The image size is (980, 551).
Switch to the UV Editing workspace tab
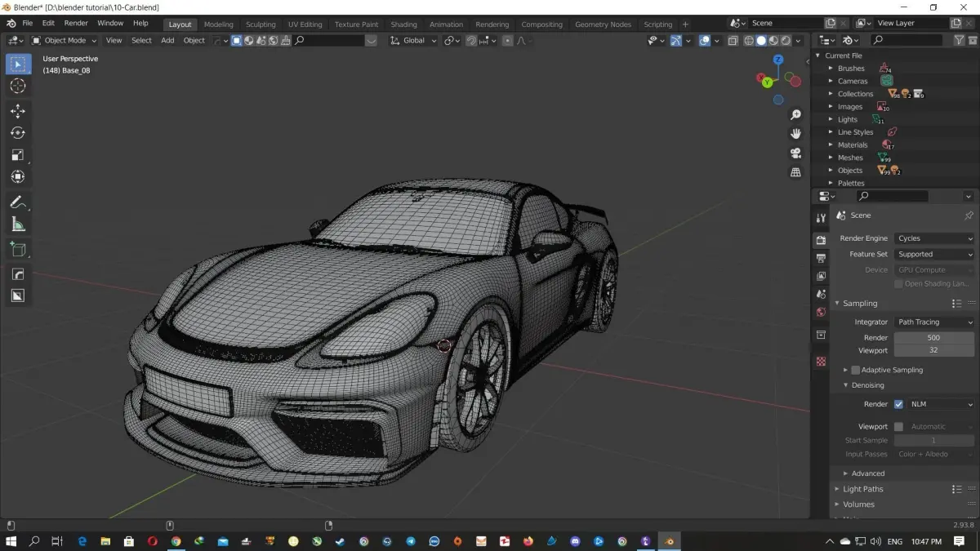click(305, 24)
